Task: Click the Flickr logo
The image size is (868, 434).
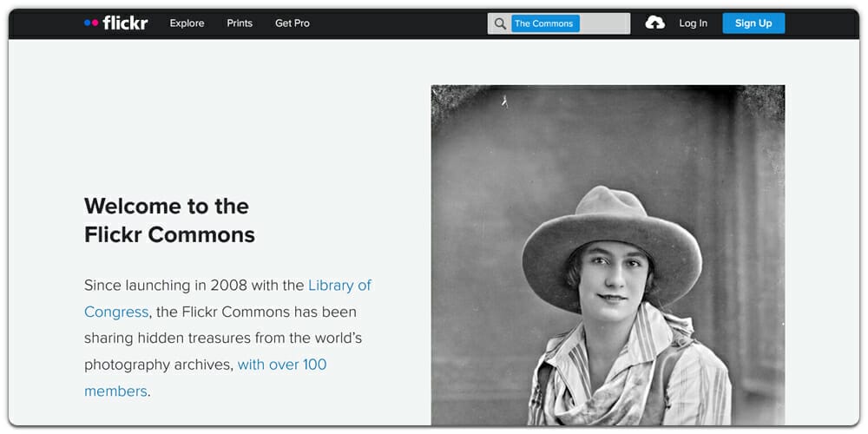Action: (x=116, y=23)
